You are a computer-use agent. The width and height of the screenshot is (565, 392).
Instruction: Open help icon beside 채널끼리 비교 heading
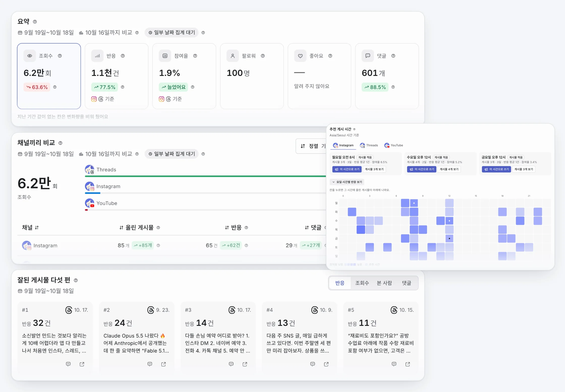point(60,143)
